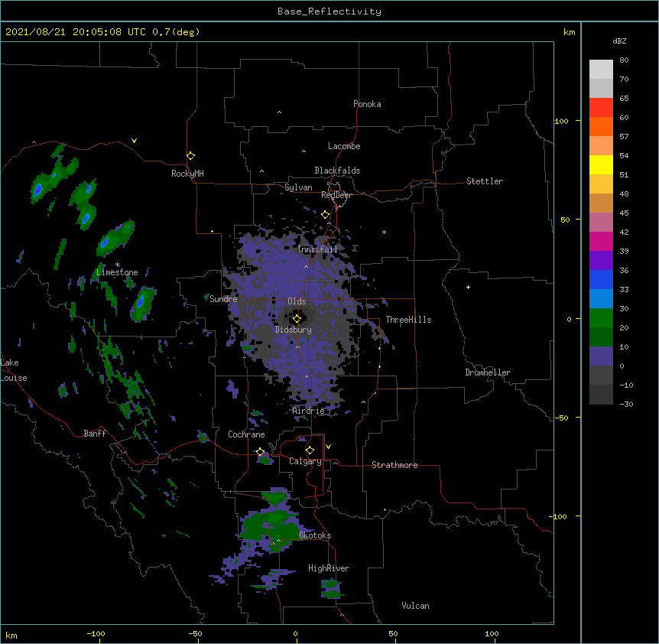Click the Didsbury town label
Image resolution: width=659 pixels, height=644 pixels.
point(294,330)
